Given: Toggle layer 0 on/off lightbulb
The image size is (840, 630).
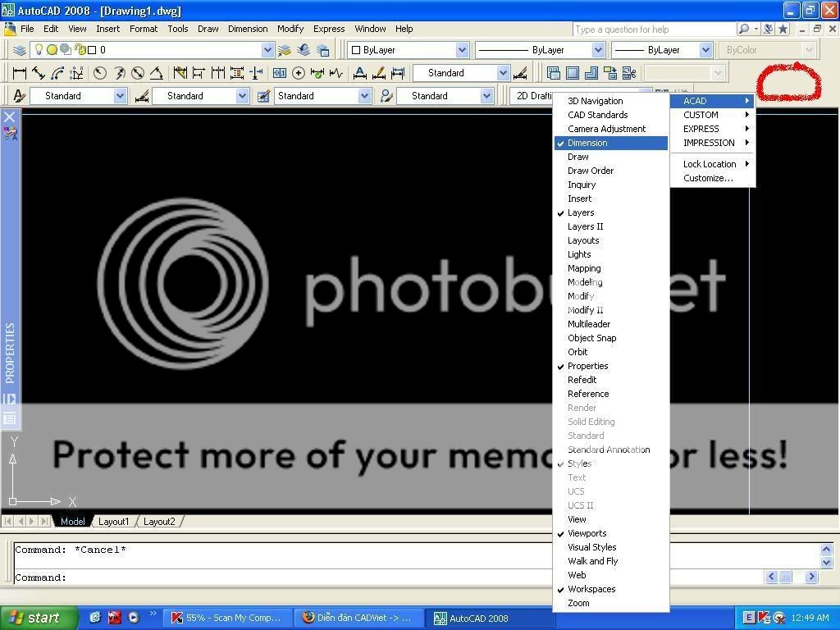Looking at the screenshot, I should [39, 50].
